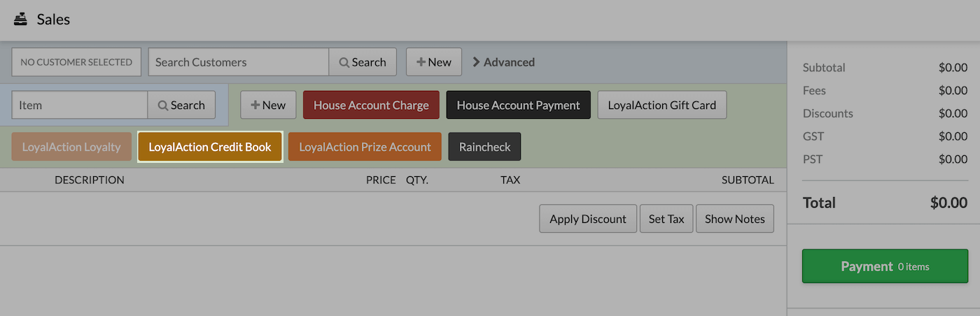Click the TAX column header
Screen dimensions: 980x316
510,180
